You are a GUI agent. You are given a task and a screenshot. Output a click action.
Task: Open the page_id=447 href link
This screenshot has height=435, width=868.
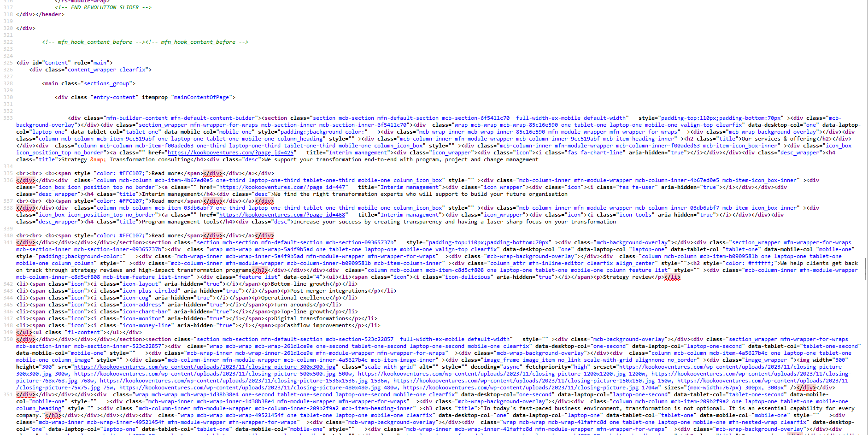click(x=282, y=187)
